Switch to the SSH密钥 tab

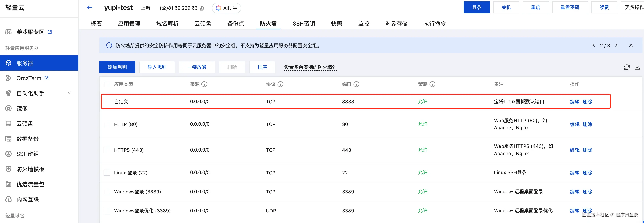pyautogui.click(x=303, y=24)
